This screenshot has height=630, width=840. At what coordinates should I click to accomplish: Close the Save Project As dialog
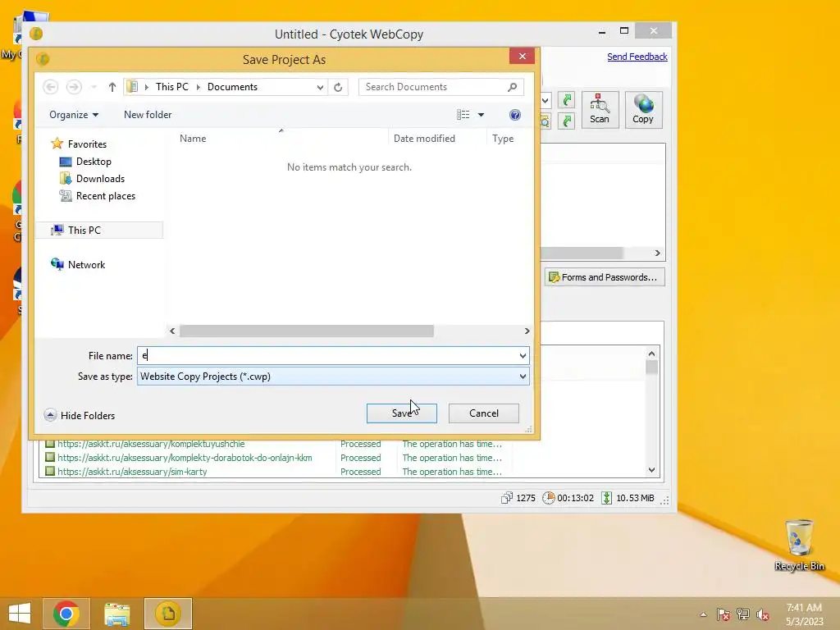[x=522, y=57]
